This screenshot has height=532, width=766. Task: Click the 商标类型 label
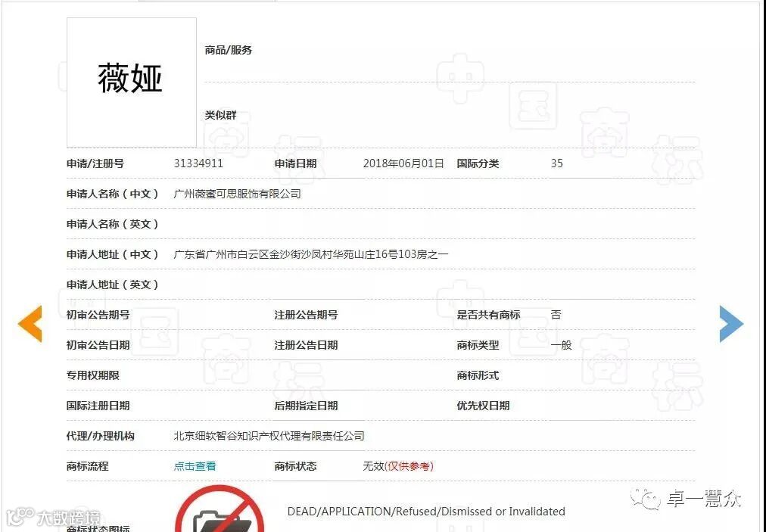tap(478, 345)
